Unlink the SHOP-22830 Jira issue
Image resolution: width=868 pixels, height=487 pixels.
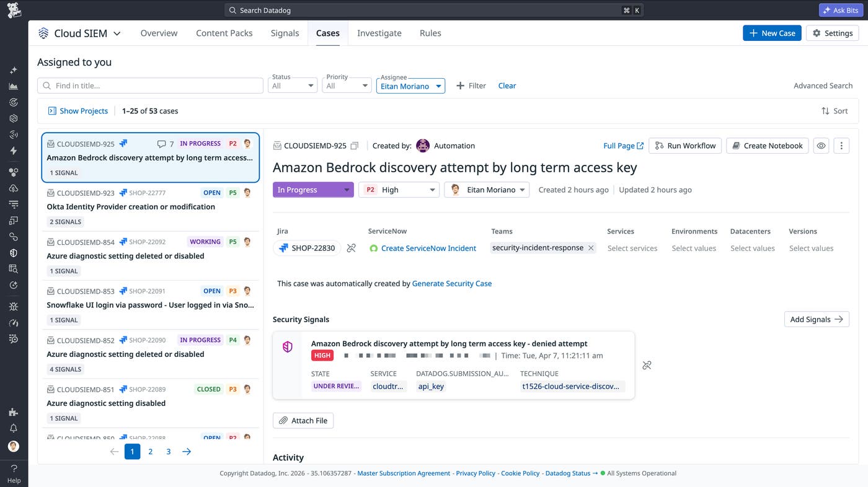352,248
